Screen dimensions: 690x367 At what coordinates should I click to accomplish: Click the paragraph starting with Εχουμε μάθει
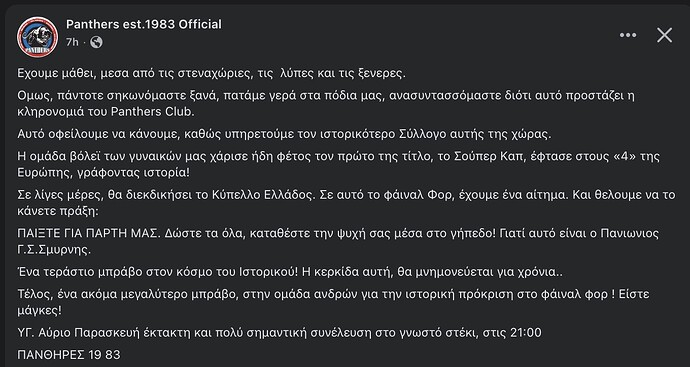pos(211,73)
